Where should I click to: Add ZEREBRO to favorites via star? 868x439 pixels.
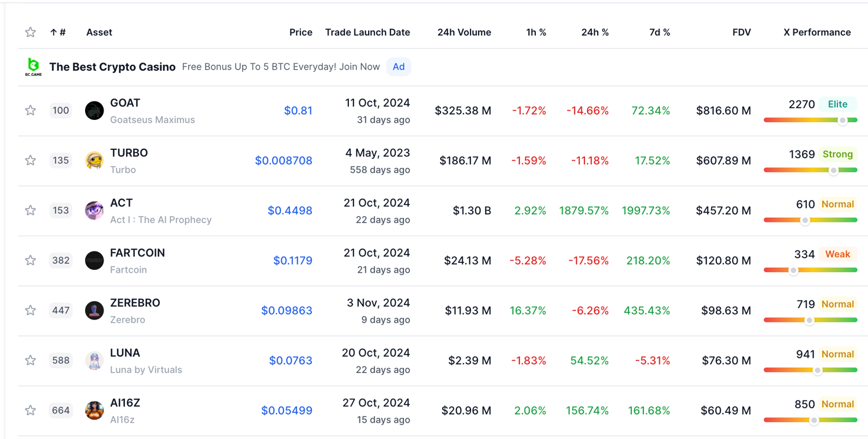point(31,310)
